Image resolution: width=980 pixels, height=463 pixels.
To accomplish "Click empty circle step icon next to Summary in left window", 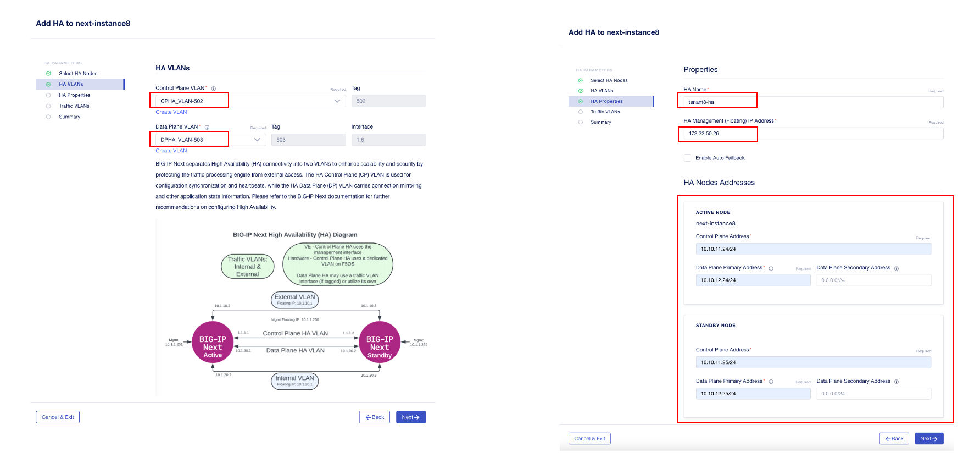I will pos(48,117).
